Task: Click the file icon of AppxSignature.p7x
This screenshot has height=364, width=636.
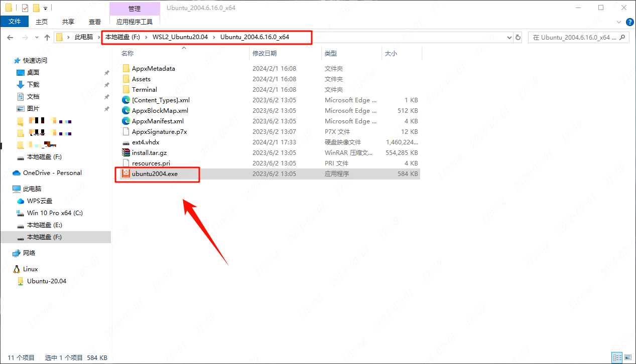Action: pyautogui.click(x=126, y=131)
